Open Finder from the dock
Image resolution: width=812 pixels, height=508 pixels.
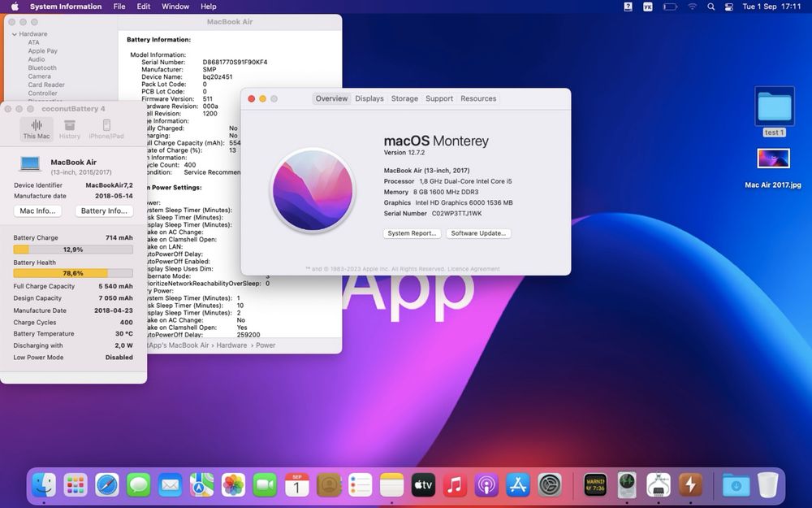pyautogui.click(x=44, y=486)
